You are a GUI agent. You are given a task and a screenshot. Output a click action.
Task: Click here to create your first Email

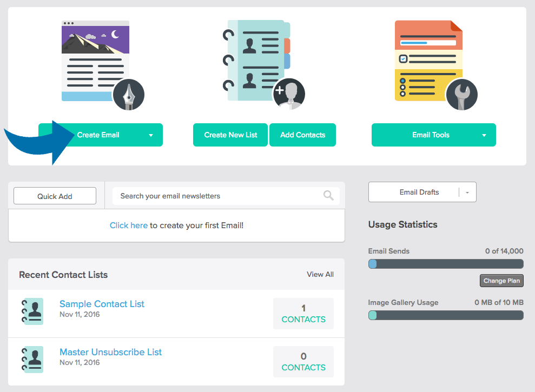click(x=129, y=225)
